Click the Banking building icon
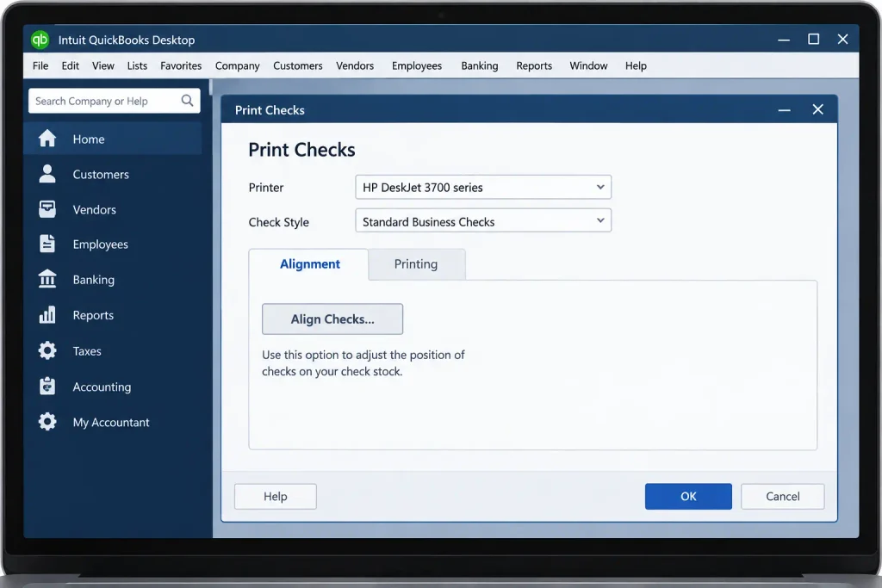This screenshot has width=882, height=588. click(47, 279)
